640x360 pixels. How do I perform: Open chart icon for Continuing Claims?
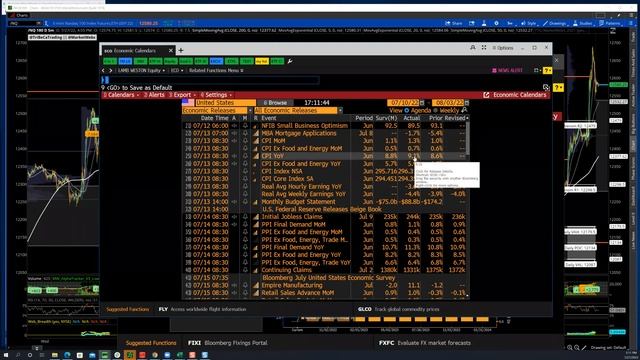click(256, 270)
